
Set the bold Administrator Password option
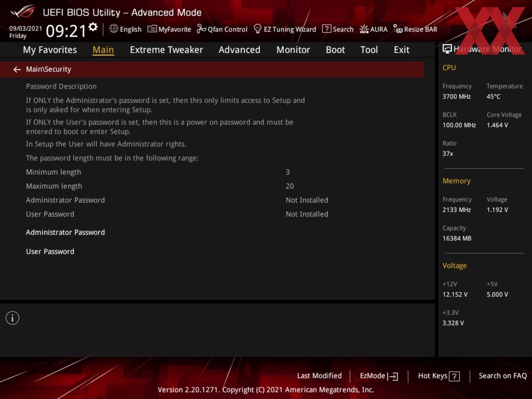coord(65,232)
